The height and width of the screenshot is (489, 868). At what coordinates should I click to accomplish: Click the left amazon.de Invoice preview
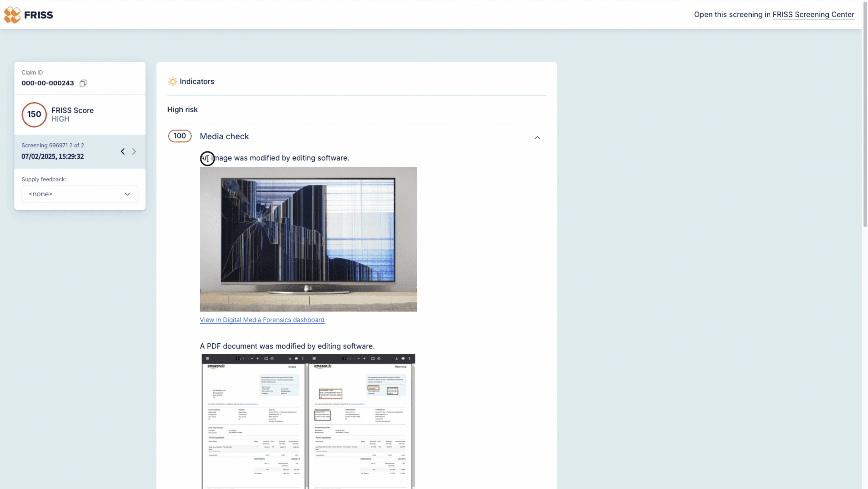pos(253,425)
